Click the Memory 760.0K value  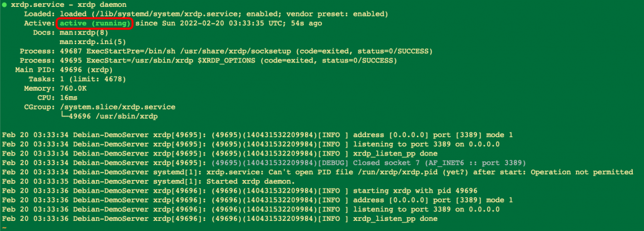coord(73,88)
